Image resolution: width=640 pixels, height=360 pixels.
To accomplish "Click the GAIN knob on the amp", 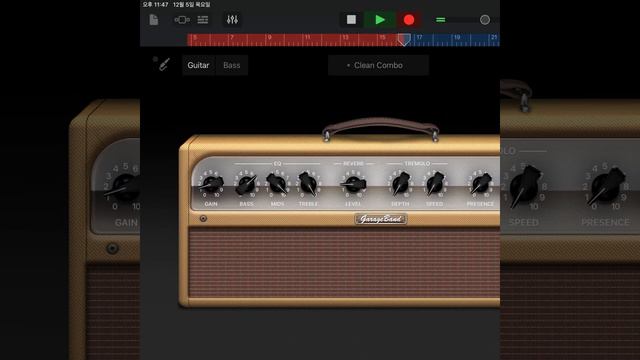I will tap(211, 184).
